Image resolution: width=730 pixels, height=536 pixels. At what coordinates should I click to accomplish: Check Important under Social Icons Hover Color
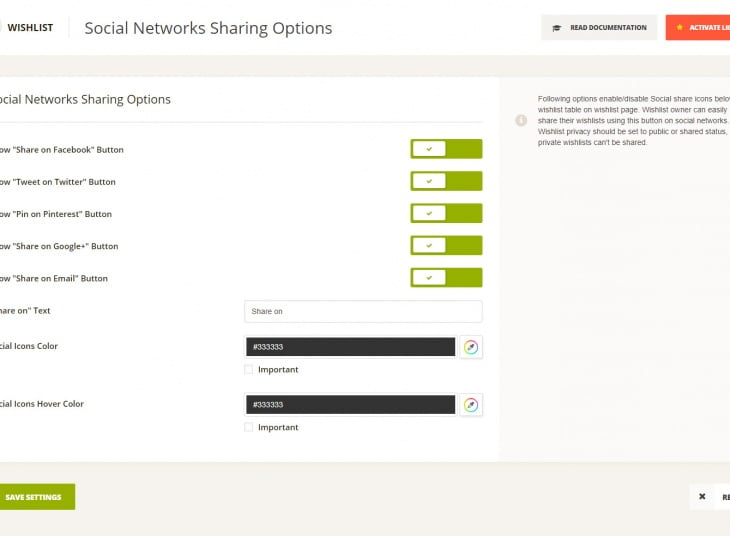point(249,428)
